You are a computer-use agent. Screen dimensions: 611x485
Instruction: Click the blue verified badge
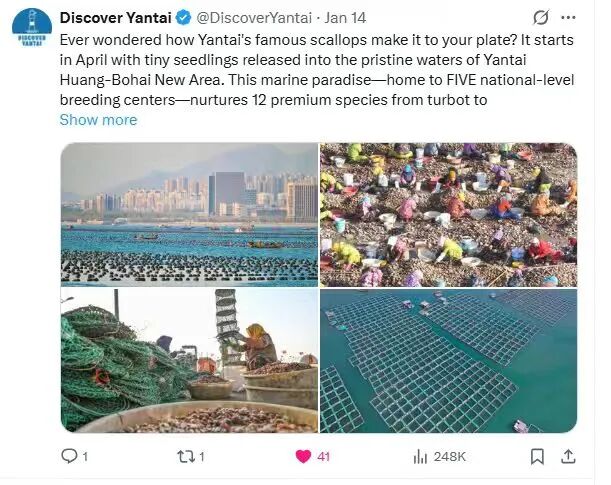(184, 18)
